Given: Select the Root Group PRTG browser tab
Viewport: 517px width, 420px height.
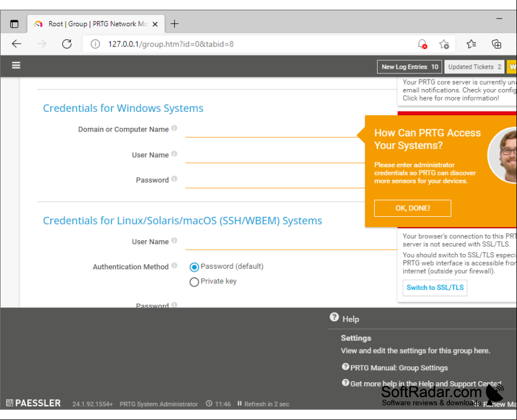Looking at the screenshot, I should pyautogui.click(x=96, y=23).
